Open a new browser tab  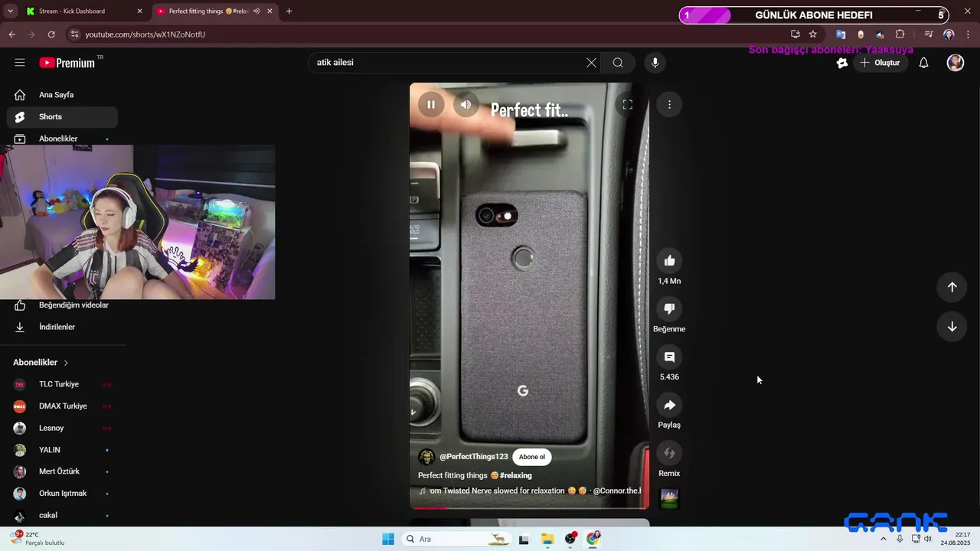[x=289, y=11]
